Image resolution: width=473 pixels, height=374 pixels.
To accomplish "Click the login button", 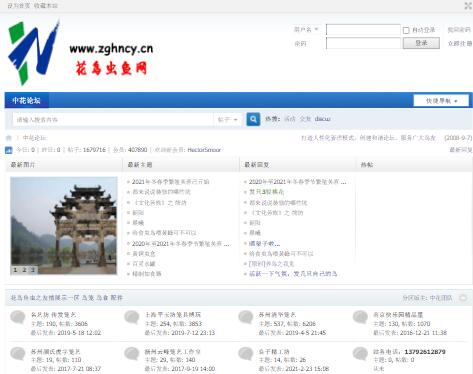I will (421, 43).
